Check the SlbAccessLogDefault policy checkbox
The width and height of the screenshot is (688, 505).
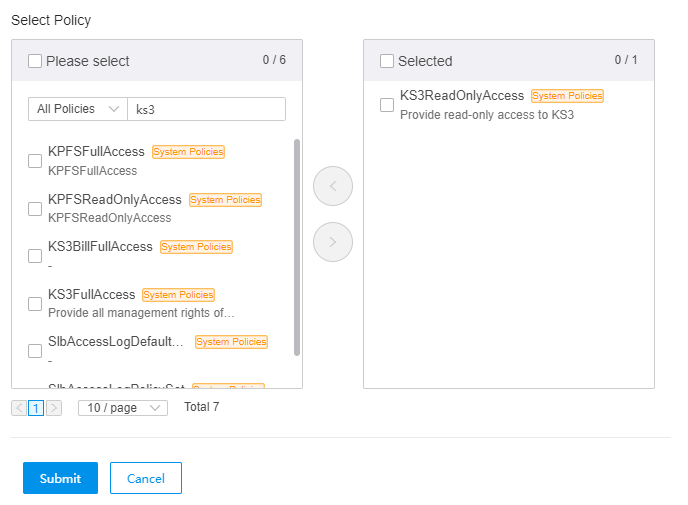click(x=35, y=351)
